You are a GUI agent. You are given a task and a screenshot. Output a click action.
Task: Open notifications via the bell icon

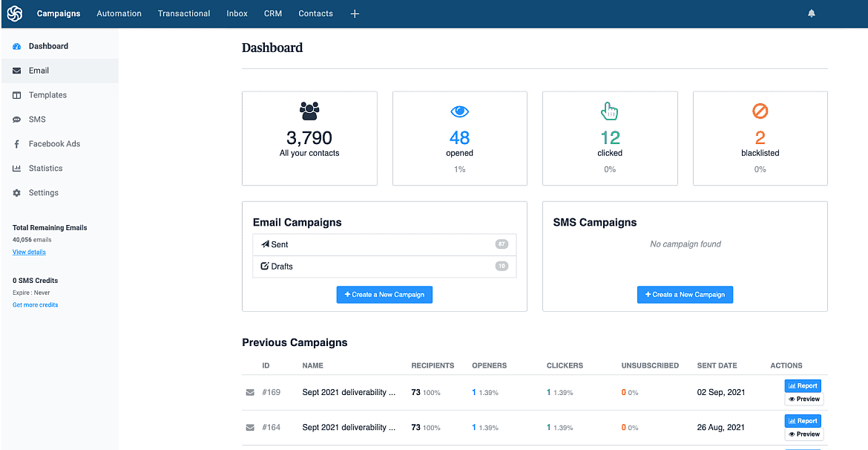(811, 13)
